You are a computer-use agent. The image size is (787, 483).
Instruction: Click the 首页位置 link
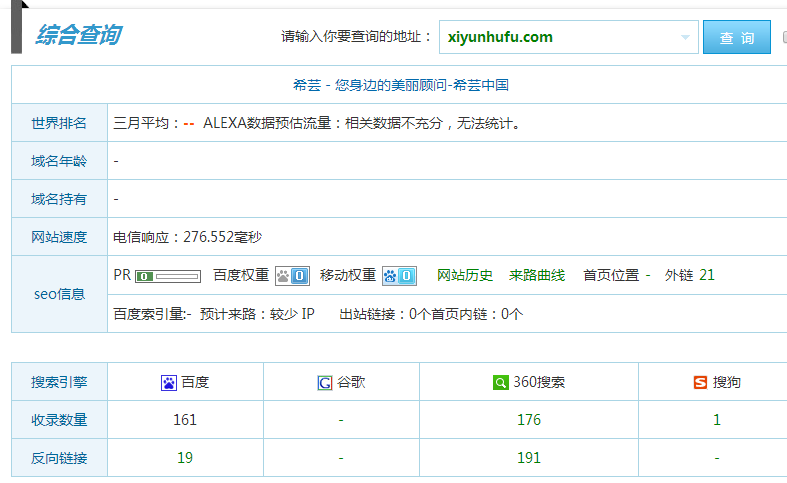point(610,275)
